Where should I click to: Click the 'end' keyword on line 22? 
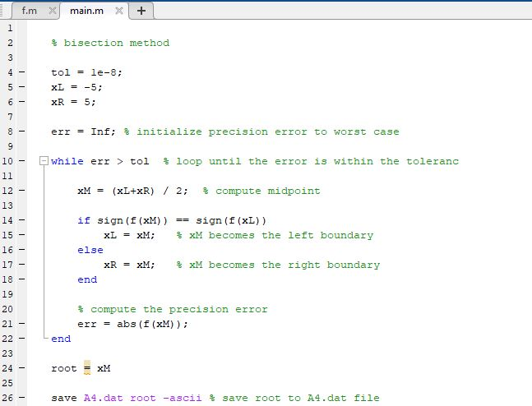(61, 339)
